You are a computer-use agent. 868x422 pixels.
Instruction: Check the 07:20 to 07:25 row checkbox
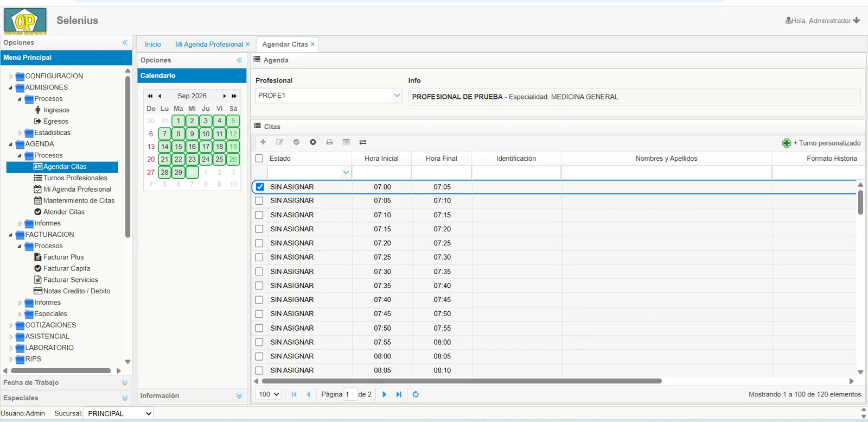point(259,243)
